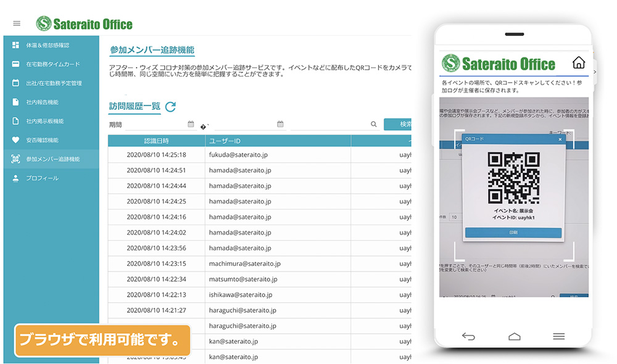Click the 参加メンバー追跡機能 scan icon
This screenshot has width=617, height=364.
point(16,159)
